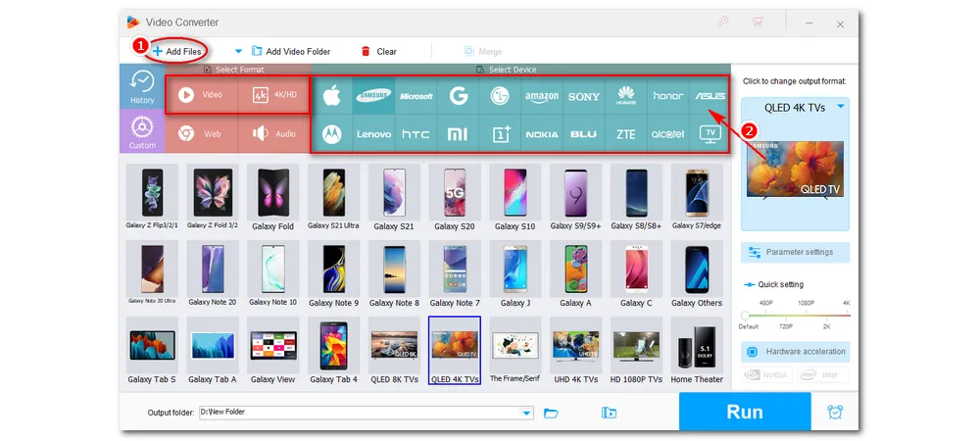Select the Apple device brand icon
The height and width of the screenshot is (441, 980).
pos(331,96)
